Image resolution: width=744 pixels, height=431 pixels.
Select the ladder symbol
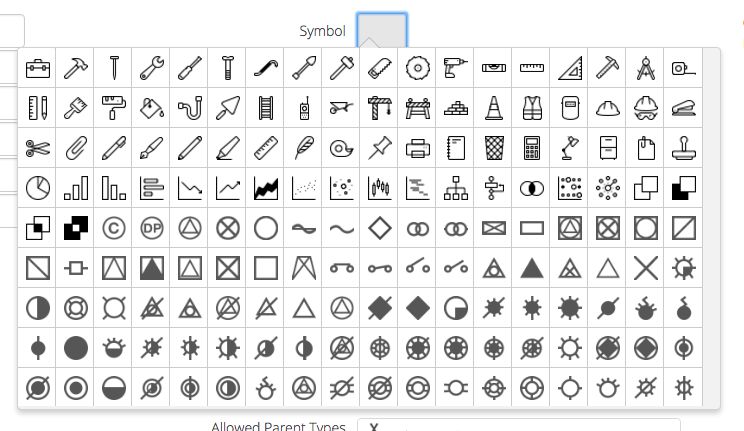266,108
